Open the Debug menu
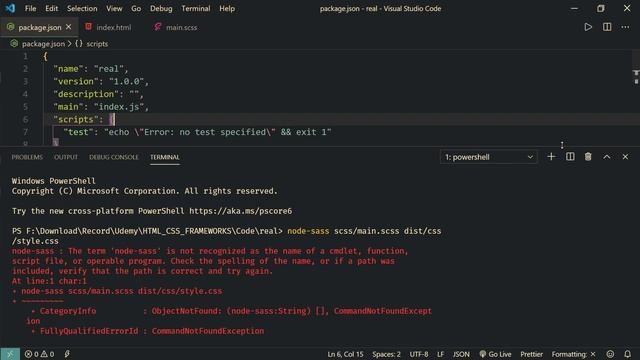Image resolution: width=640 pixels, height=360 pixels. 161,9
